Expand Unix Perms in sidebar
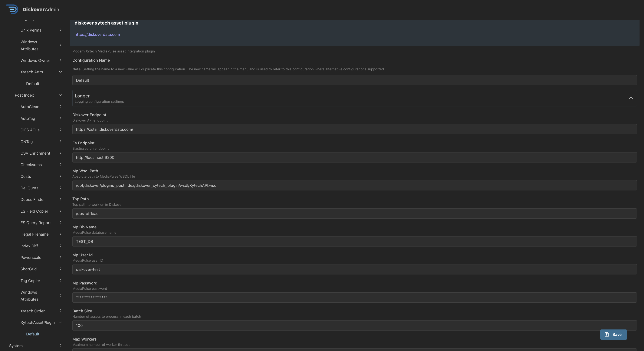Viewport: 644px width, 351px height. coord(41,30)
